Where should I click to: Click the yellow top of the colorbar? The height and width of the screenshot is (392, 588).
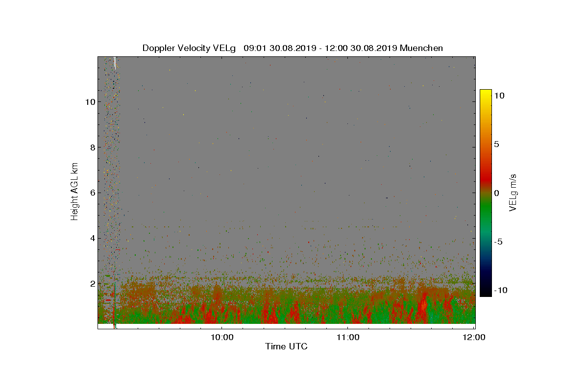486,93
